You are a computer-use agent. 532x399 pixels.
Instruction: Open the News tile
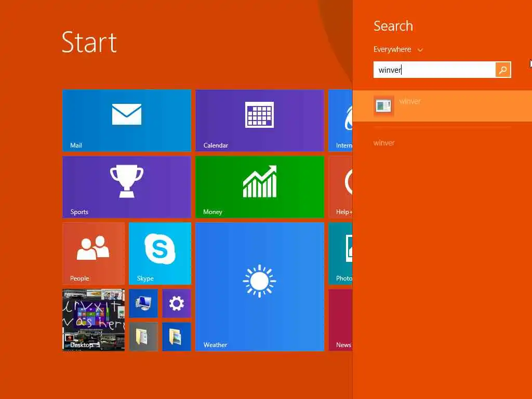tap(340, 320)
